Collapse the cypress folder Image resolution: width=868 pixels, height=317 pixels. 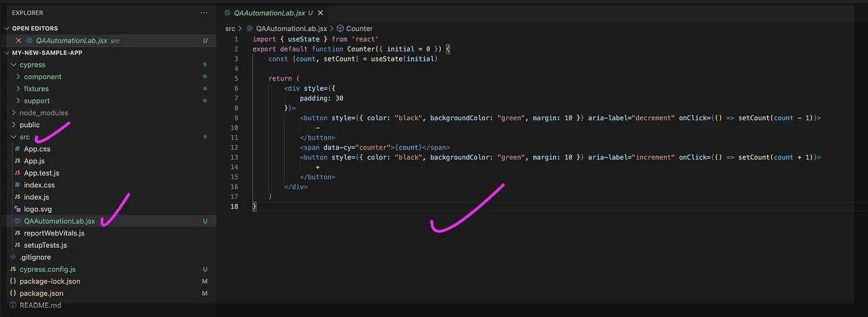[x=14, y=65]
